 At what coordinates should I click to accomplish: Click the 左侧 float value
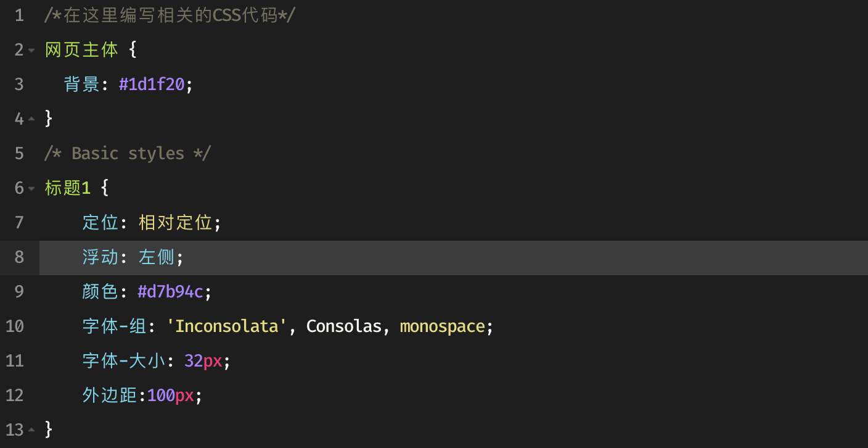pos(157,257)
